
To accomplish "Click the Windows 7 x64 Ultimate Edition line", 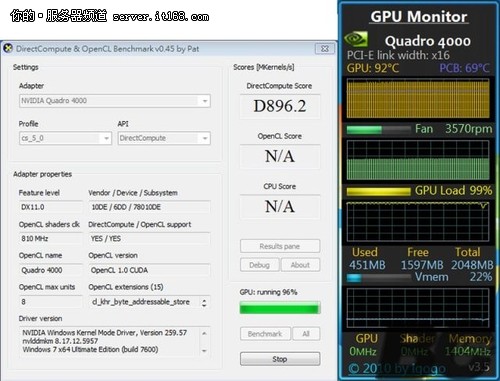I will click(x=90, y=350).
